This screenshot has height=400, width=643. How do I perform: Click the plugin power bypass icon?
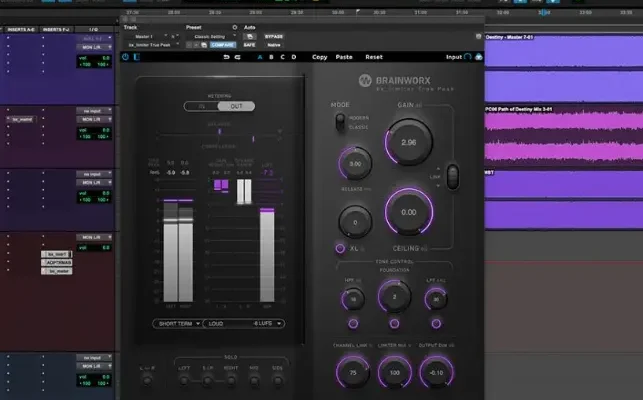click(125, 57)
